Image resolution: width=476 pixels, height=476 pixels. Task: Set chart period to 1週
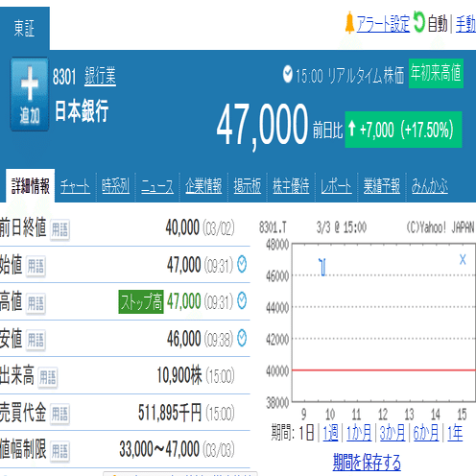tap(330, 433)
